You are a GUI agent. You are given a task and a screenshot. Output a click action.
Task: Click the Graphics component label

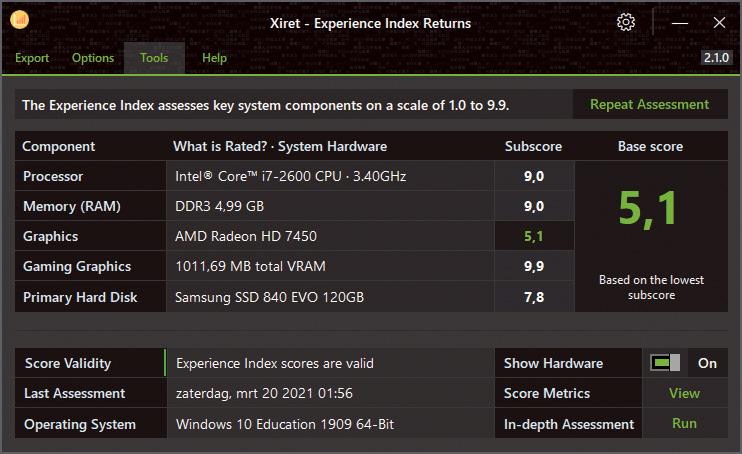click(51, 236)
